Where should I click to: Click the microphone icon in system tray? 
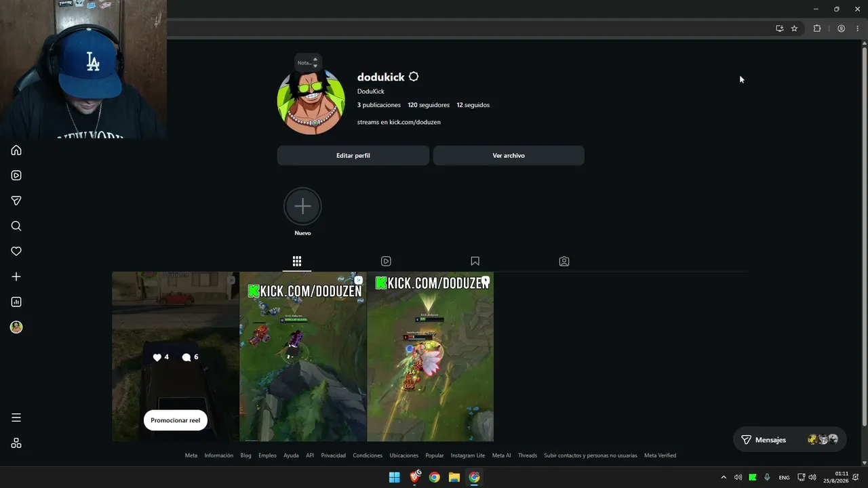(x=767, y=477)
